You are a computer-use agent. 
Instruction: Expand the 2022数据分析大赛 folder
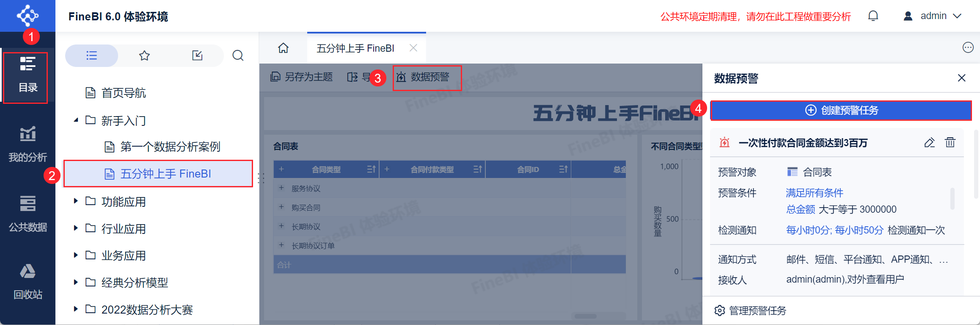pyautogui.click(x=76, y=309)
